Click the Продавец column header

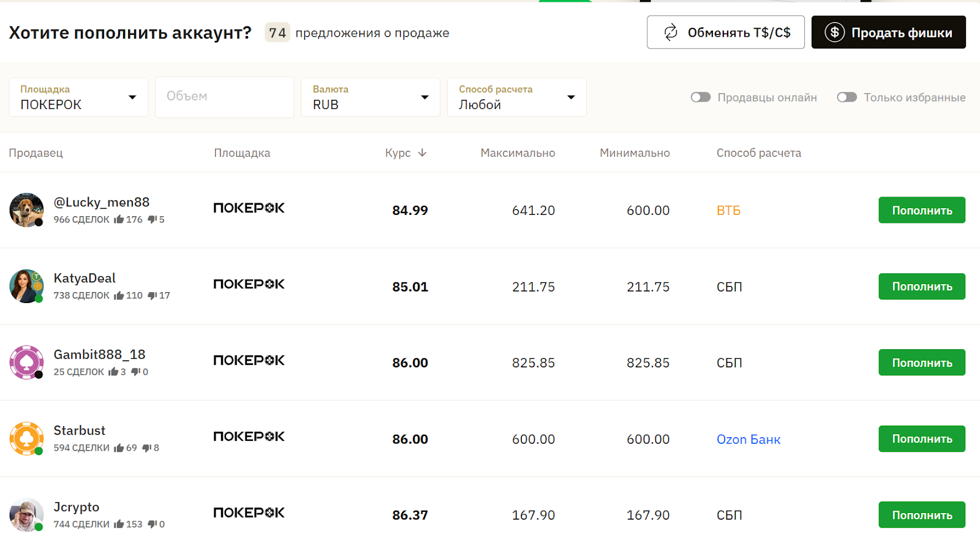(x=36, y=153)
